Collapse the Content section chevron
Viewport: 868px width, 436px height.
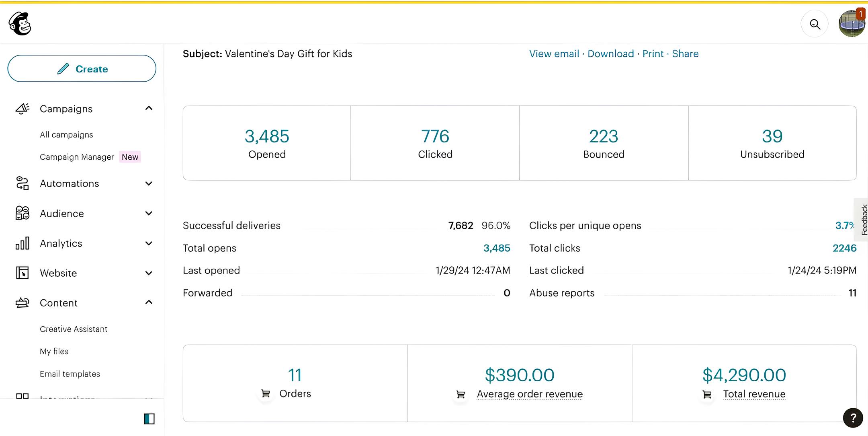pyautogui.click(x=149, y=302)
